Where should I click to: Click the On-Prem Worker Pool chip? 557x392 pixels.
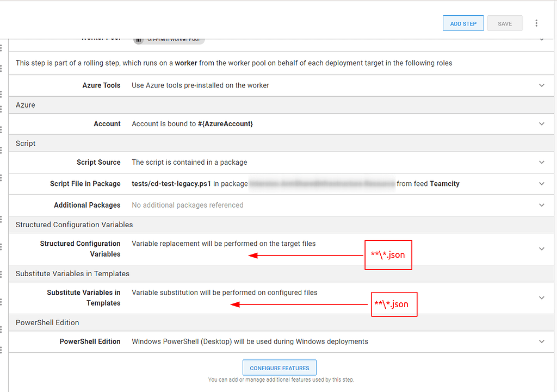click(169, 40)
